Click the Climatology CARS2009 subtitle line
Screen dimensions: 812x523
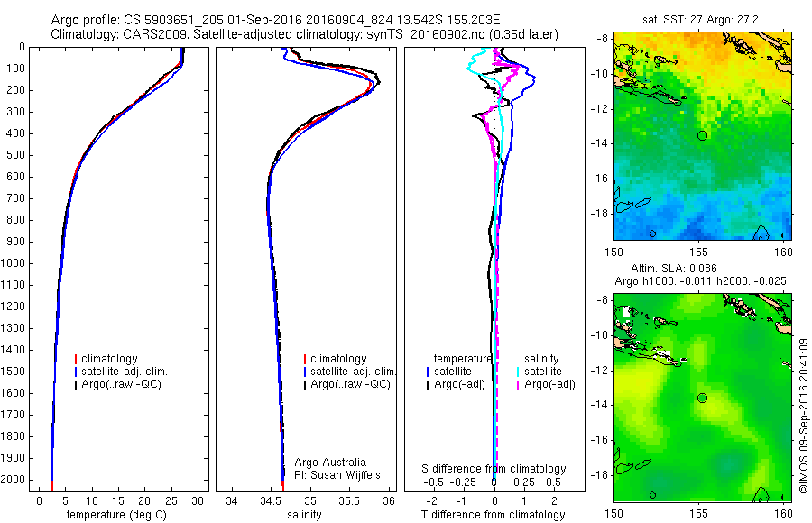pyautogui.click(x=305, y=34)
